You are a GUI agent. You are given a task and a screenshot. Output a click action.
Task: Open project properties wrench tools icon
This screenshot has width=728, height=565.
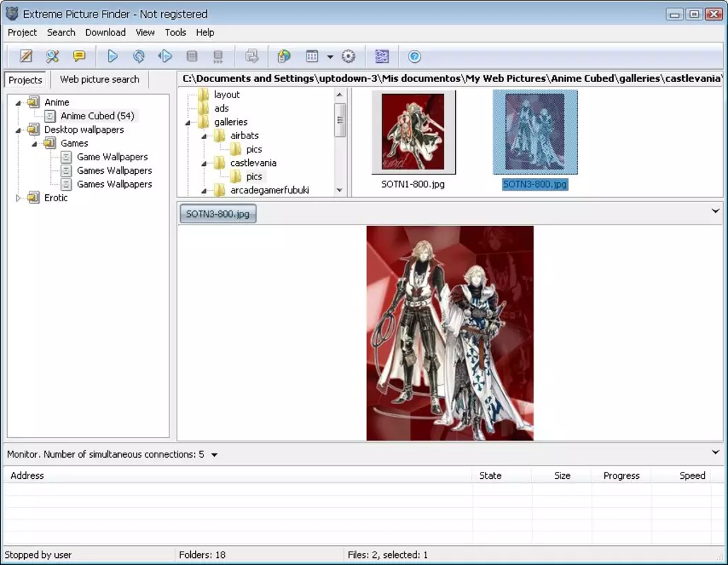click(52, 56)
